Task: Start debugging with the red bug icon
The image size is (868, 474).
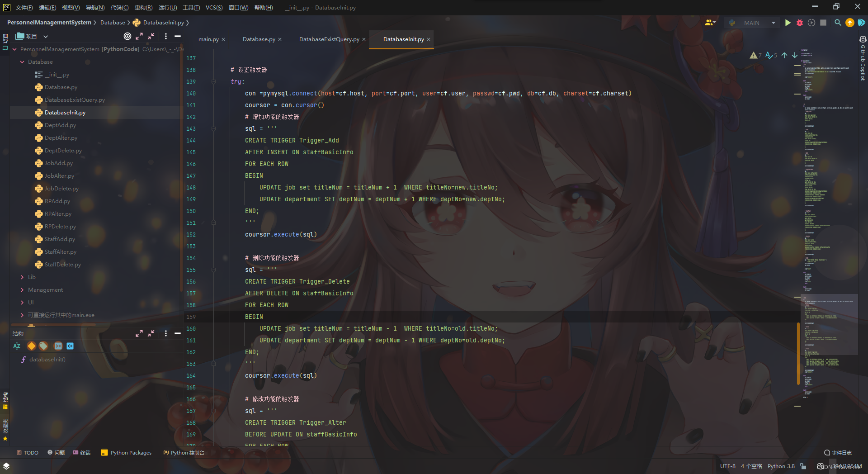Action: tap(800, 23)
